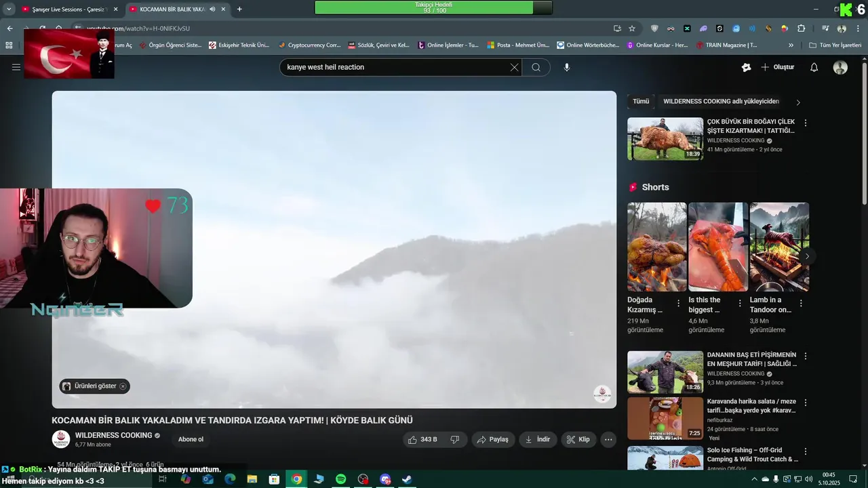Dismiss the Ürünleri göster chip
Screen dimensions: 868x488
tap(123, 386)
